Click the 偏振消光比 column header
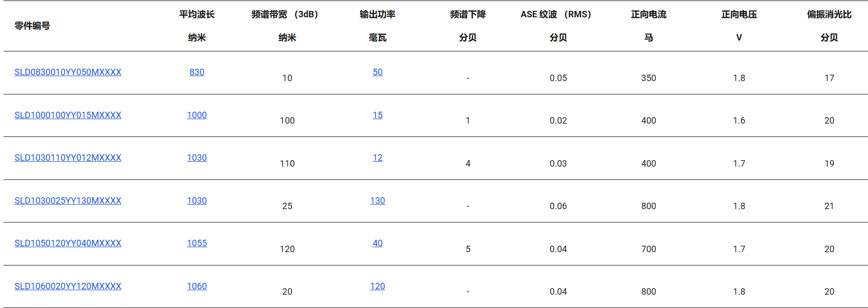The width and height of the screenshot is (868, 308). tap(829, 14)
